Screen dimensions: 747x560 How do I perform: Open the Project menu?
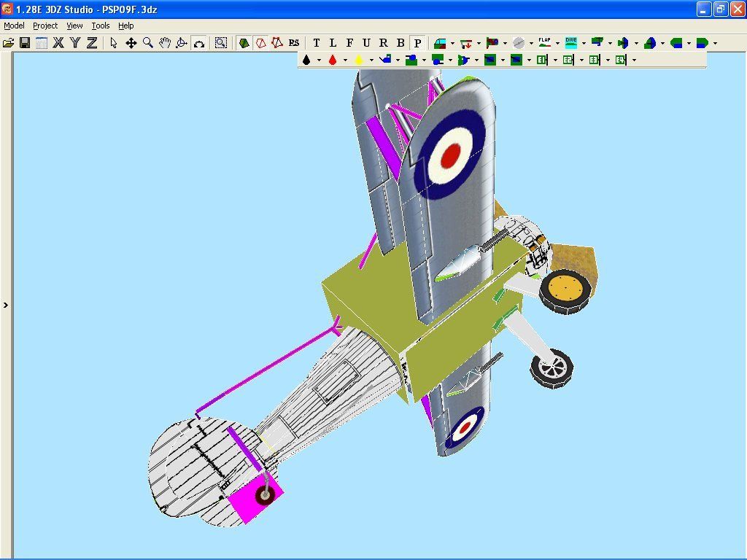point(45,26)
